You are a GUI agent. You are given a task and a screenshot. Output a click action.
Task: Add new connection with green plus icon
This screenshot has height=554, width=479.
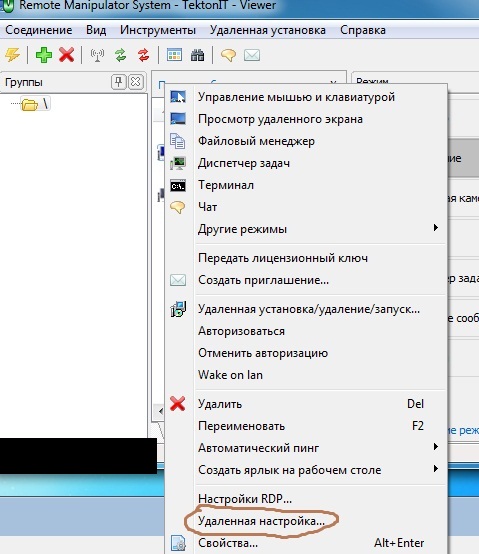44,55
